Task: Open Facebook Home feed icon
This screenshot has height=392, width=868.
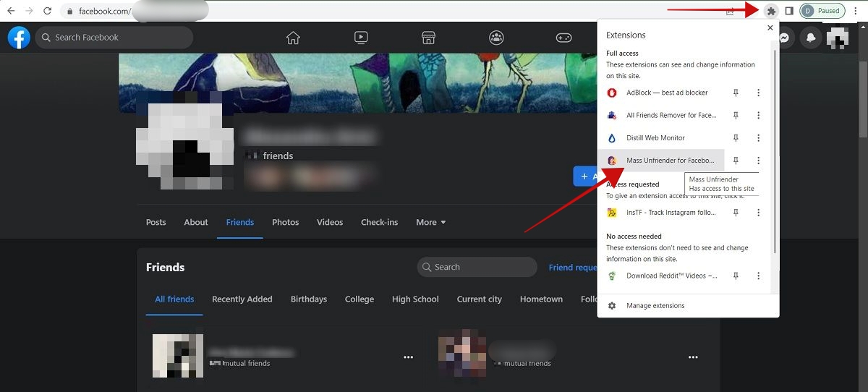Action: click(x=293, y=38)
